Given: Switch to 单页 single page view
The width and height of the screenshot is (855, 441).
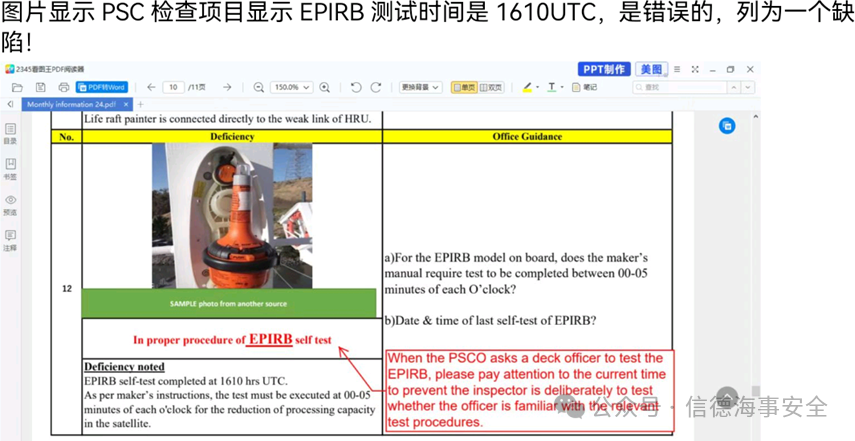Looking at the screenshot, I should (464, 87).
